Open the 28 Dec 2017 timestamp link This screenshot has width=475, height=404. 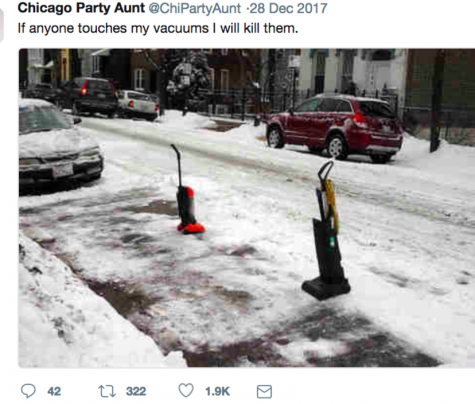288,8
